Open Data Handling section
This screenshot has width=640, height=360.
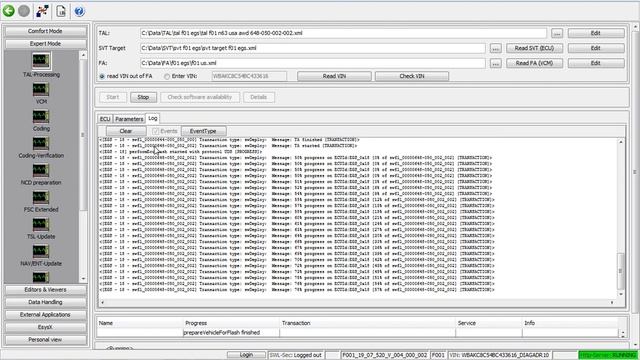pyautogui.click(x=45, y=302)
